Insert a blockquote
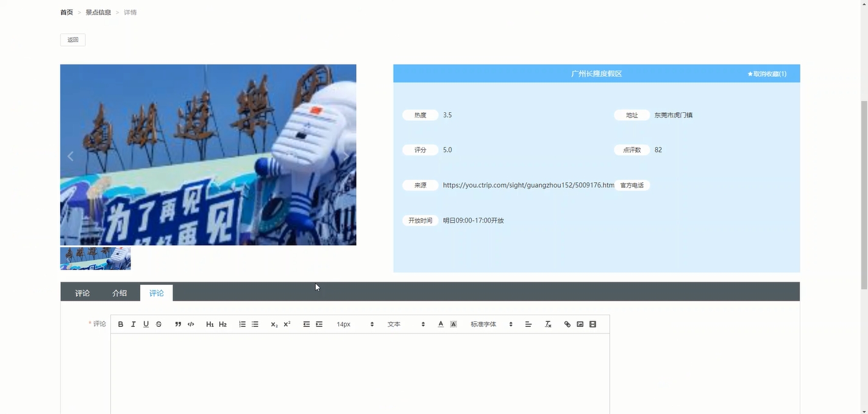Image resolution: width=868 pixels, height=414 pixels. [x=178, y=324]
